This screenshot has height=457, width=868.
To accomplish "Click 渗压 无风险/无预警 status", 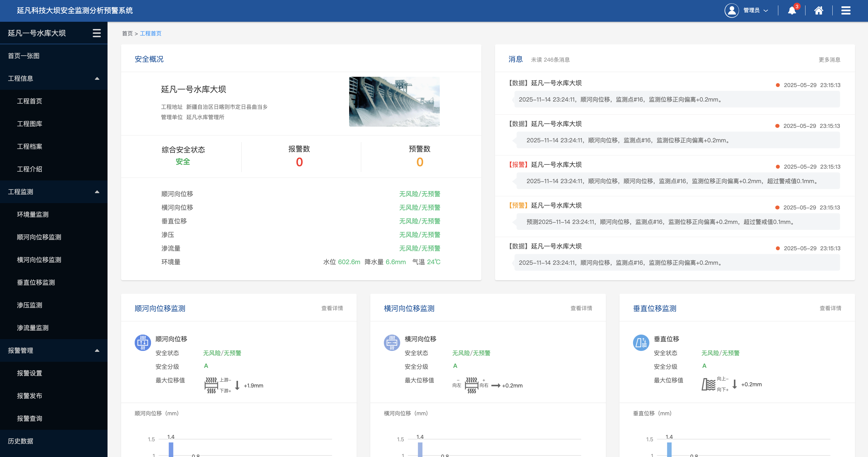I will (420, 235).
